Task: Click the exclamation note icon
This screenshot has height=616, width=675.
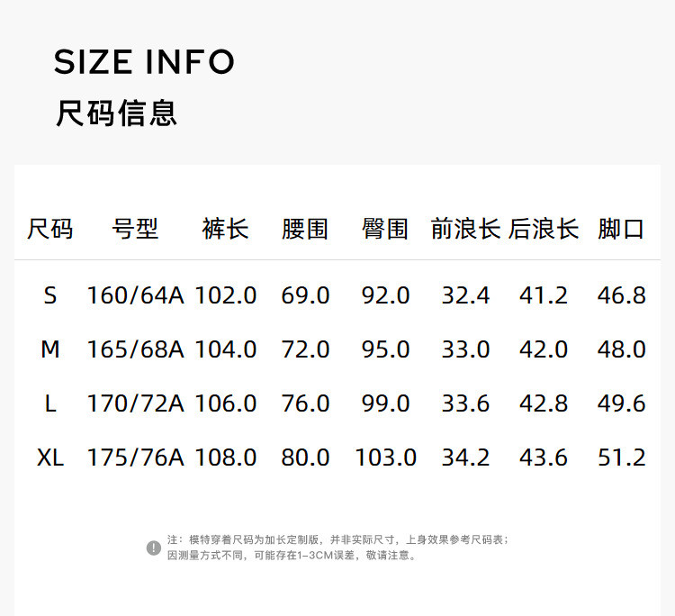Action: [154, 548]
